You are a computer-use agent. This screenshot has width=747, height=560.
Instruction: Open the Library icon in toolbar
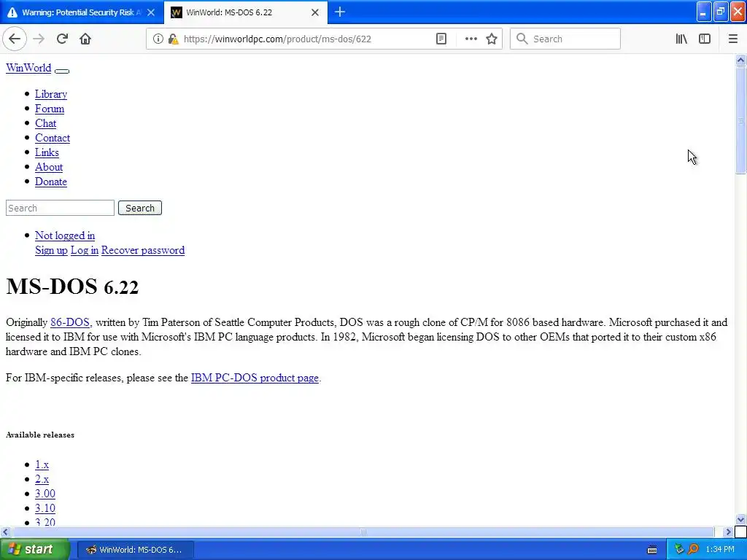pos(681,39)
